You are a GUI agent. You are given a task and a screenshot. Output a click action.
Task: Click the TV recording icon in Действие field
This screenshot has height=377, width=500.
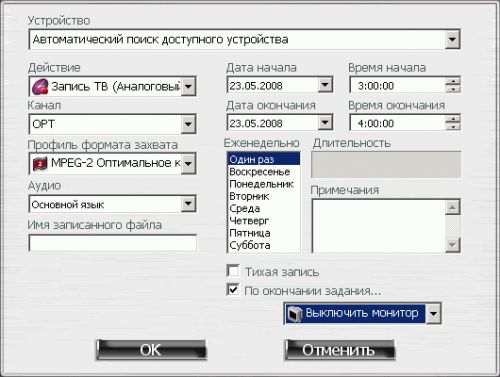click(40, 87)
